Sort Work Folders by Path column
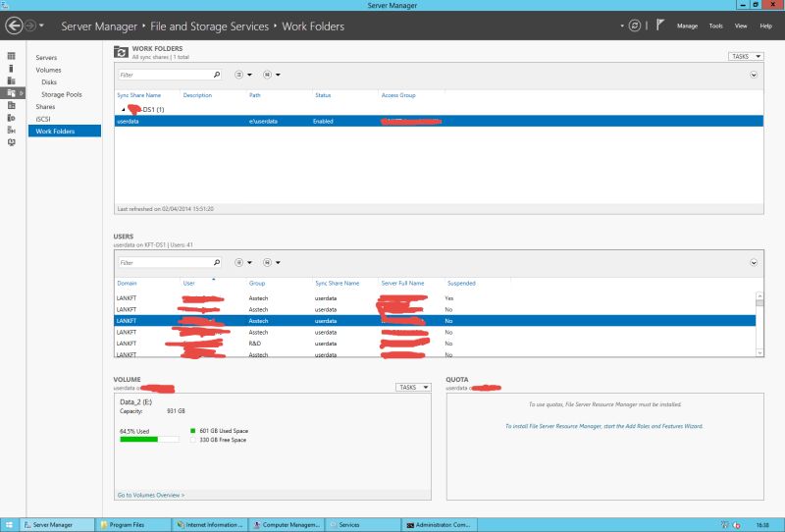Viewport: 785px width, 532px height. [x=255, y=95]
